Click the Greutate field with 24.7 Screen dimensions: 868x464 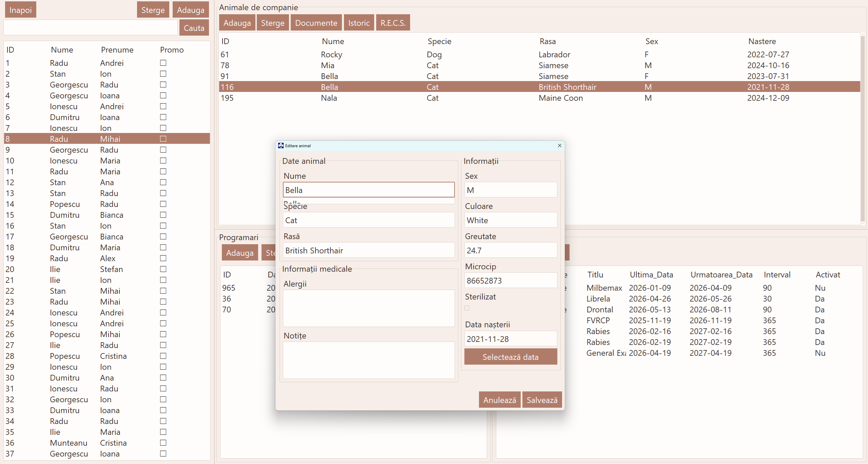(x=510, y=250)
